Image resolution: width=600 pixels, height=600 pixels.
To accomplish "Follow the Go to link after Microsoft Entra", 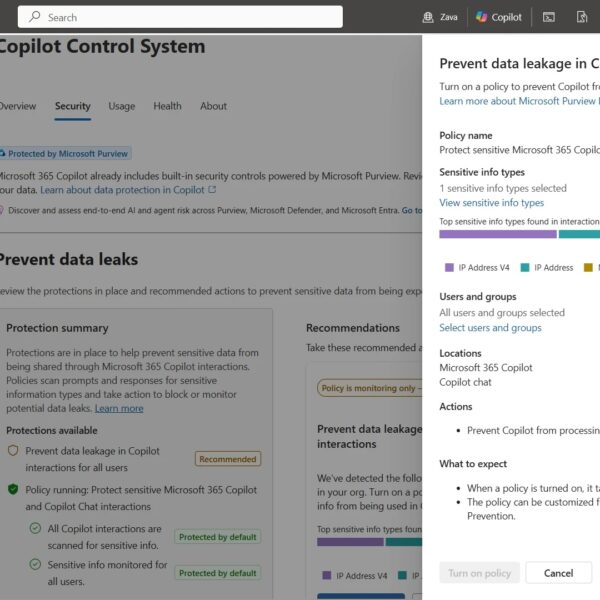I will (412, 210).
